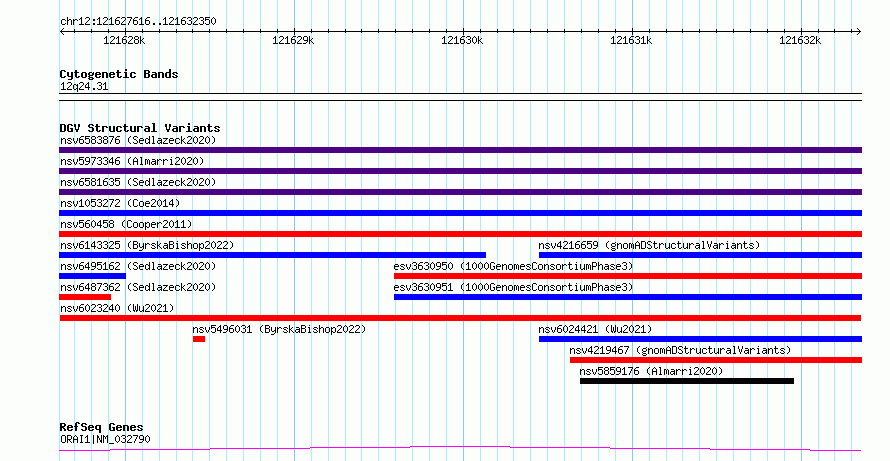This screenshot has height=461, width=890.
Task: Click the nsv6583876 (Sedlazeck2020) variant label
Action: (138, 140)
